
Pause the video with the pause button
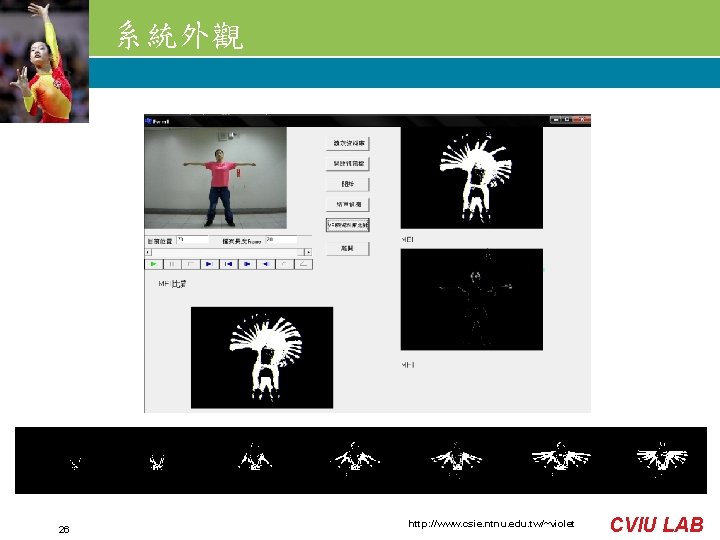(172, 264)
